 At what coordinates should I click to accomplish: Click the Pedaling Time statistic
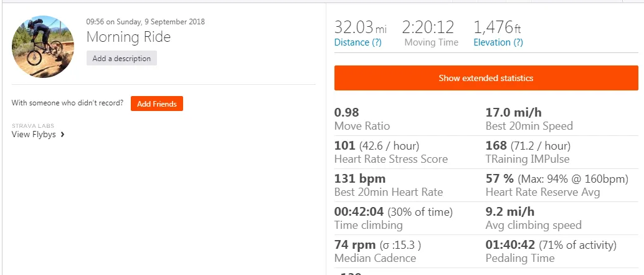click(x=551, y=251)
